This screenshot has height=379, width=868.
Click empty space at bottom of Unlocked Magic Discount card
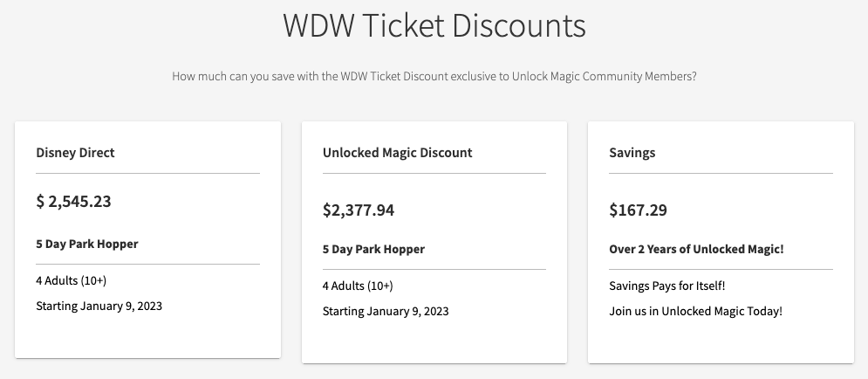point(434,344)
